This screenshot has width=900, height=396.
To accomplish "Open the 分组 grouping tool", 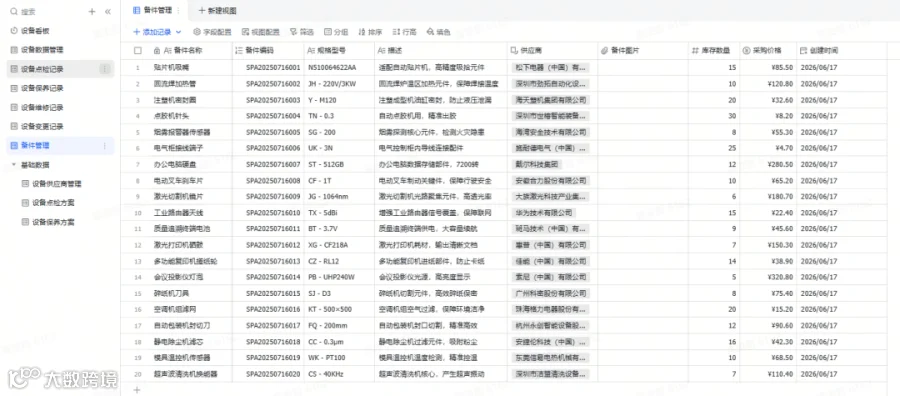I will coord(336,32).
